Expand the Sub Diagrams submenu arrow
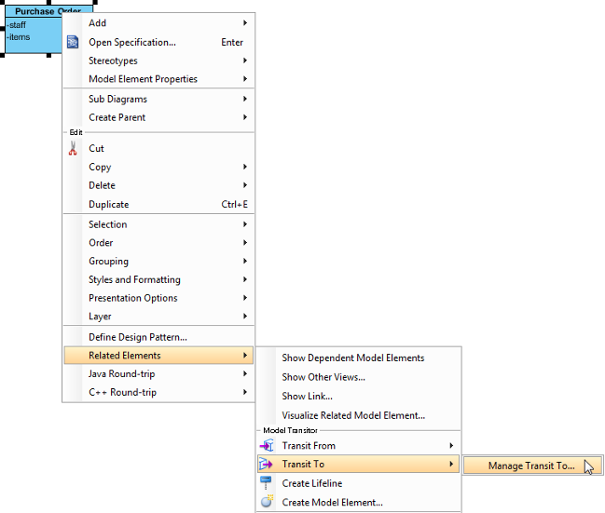 pyautogui.click(x=245, y=99)
